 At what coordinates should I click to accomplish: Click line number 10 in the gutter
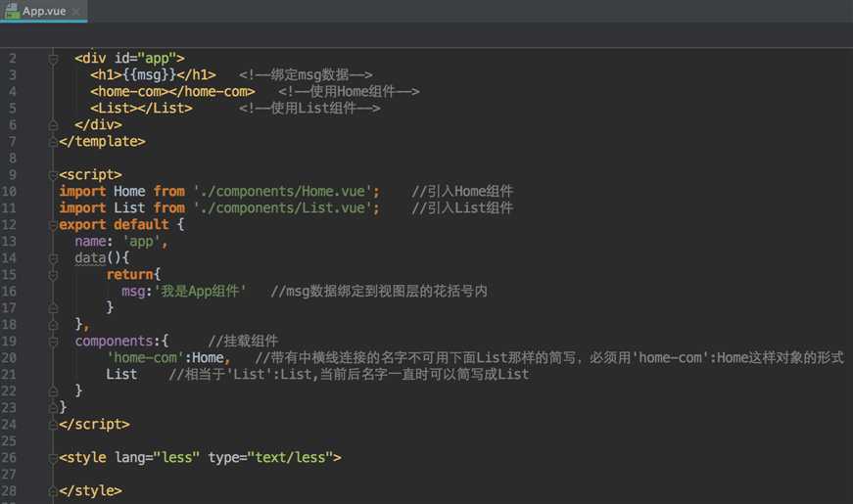pyautogui.click(x=9, y=192)
